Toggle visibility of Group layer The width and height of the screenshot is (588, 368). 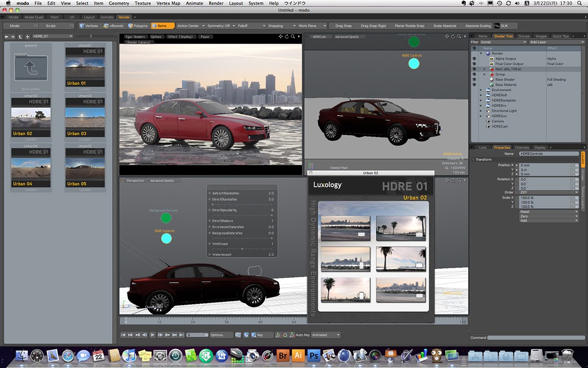pos(474,74)
